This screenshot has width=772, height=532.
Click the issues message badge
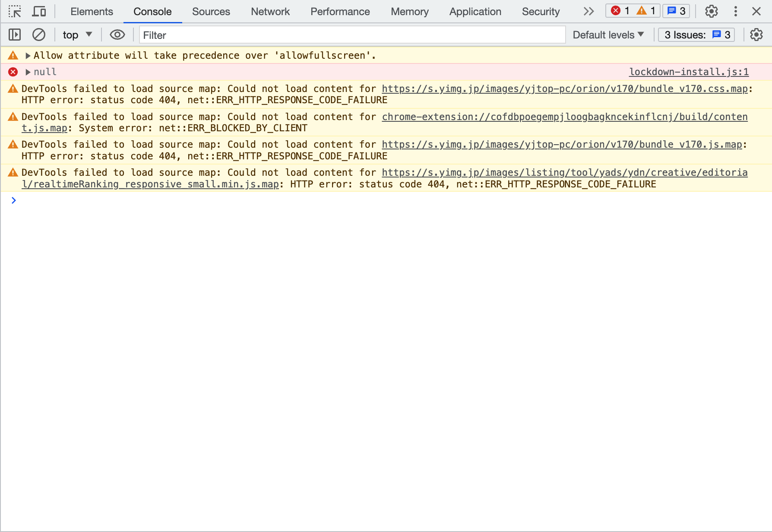[675, 11]
